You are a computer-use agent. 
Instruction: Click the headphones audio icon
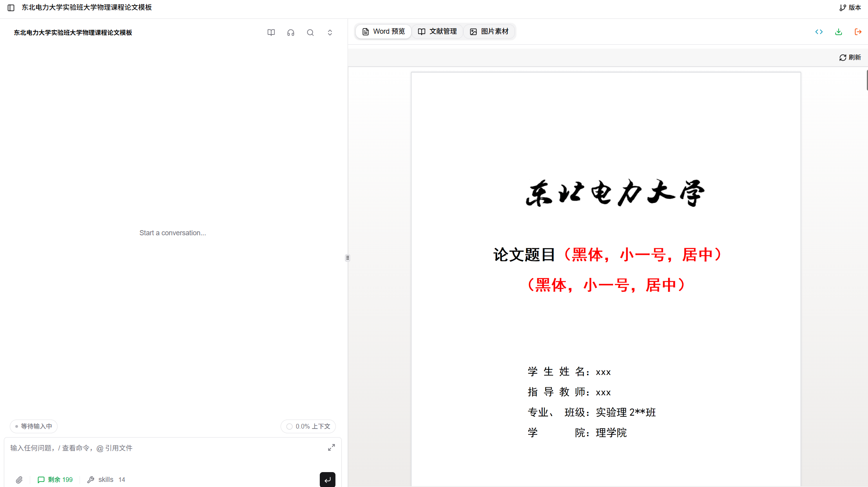point(291,33)
